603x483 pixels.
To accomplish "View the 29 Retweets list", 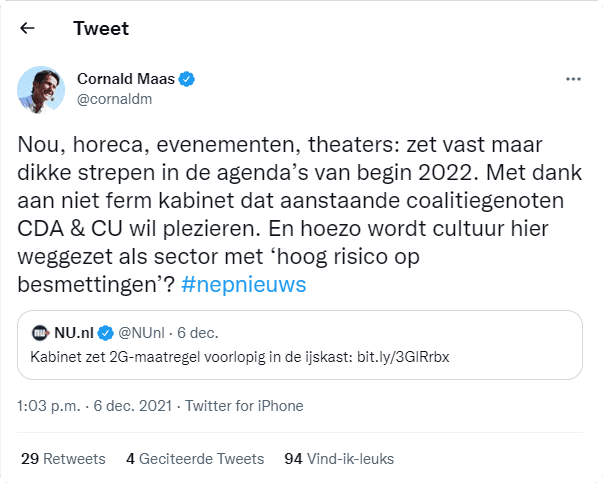I will (x=63, y=459).
